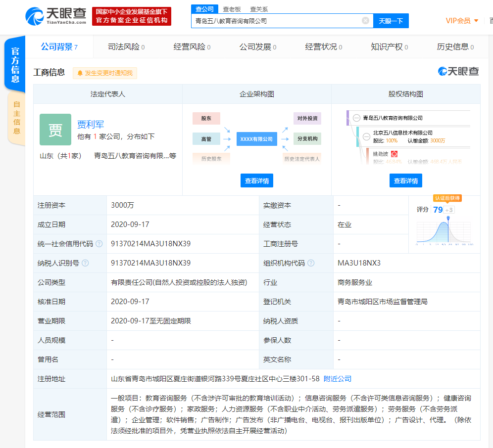Open the 自主信息 side tab
Image resolution: width=493 pixels, height=448 pixels.
point(16,118)
